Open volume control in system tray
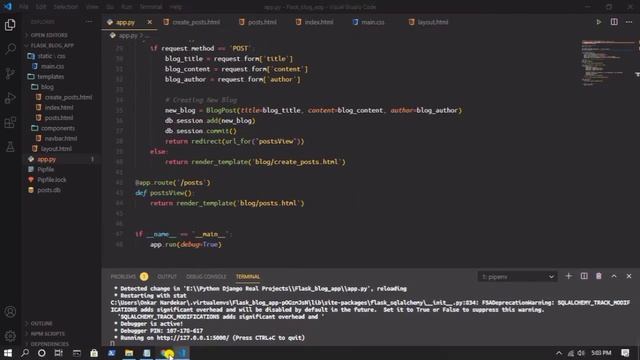This screenshot has height=360, width=640. coord(581,353)
